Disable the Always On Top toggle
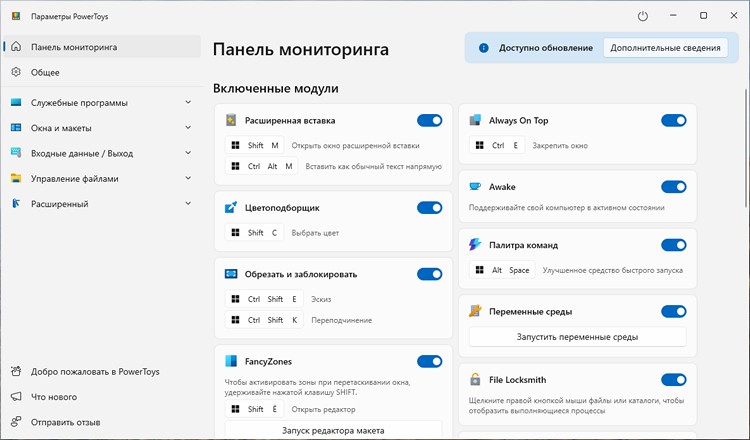Viewport: 750px width, 440px height. pos(673,121)
